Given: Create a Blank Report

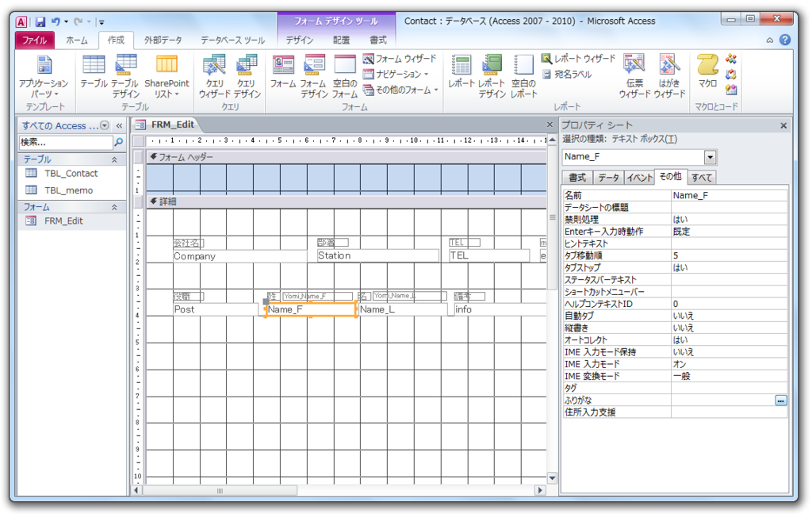Looking at the screenshot, I should [523, 77].
